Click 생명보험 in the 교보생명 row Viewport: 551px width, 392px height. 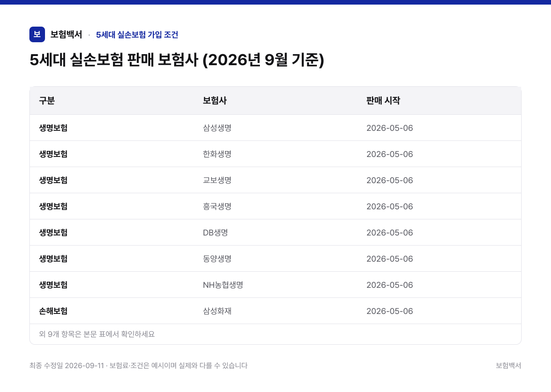tap(53, 180)
